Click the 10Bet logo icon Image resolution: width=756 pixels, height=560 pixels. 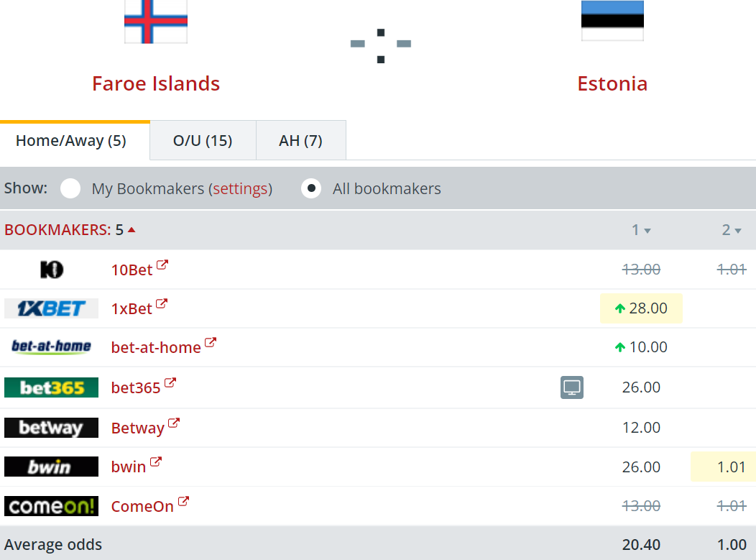point(51,270)
